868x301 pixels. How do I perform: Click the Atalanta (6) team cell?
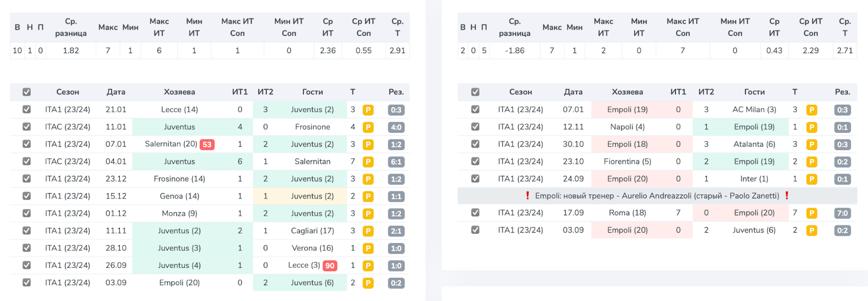tap(754, 144)
